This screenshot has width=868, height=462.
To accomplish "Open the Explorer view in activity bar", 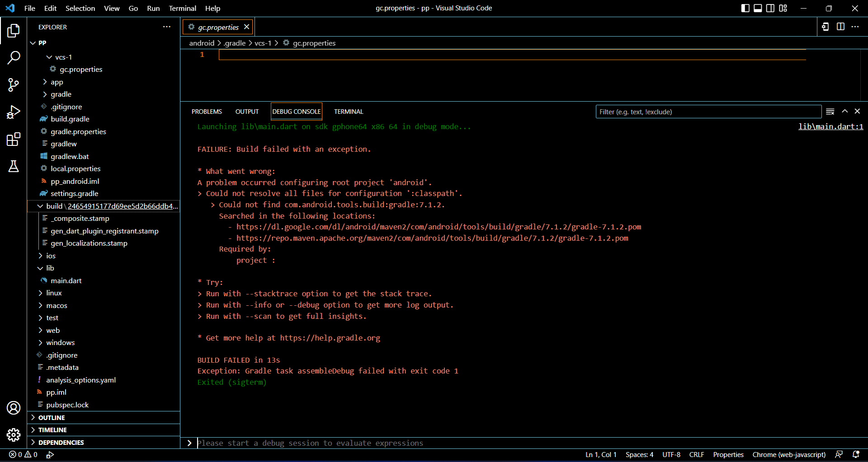I will pos(14,31).
